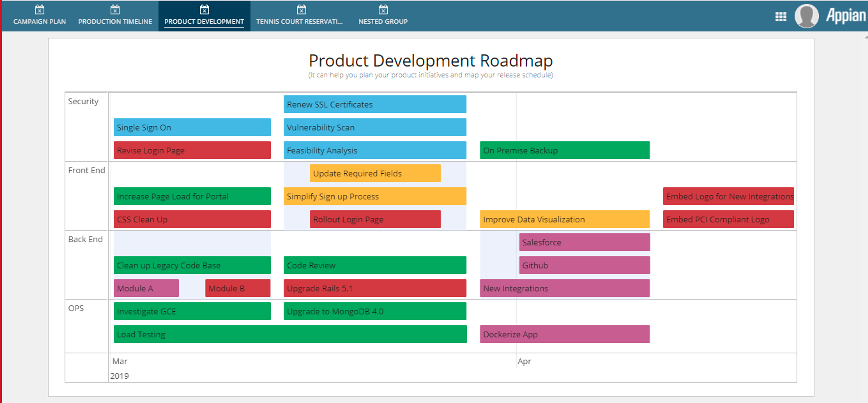Click the Nested Group calendar icon
Viewport: 868px width, 403px height.
pyautogui.click(x=383, y=9)
